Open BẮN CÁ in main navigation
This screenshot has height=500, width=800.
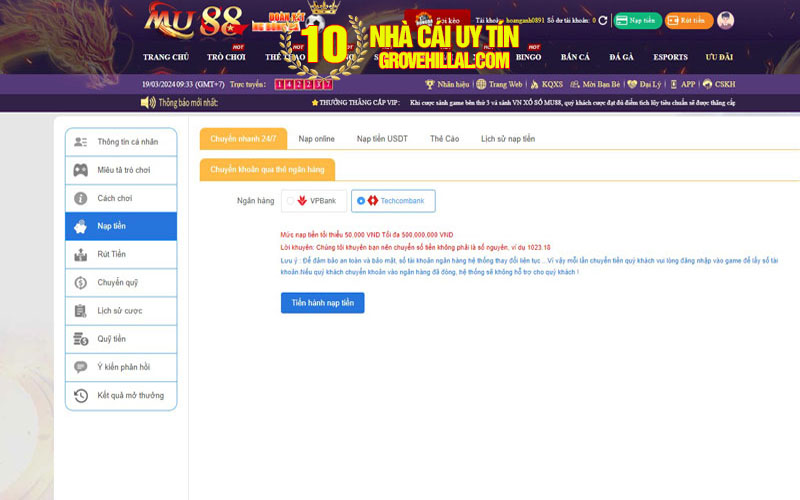point(575,57)
